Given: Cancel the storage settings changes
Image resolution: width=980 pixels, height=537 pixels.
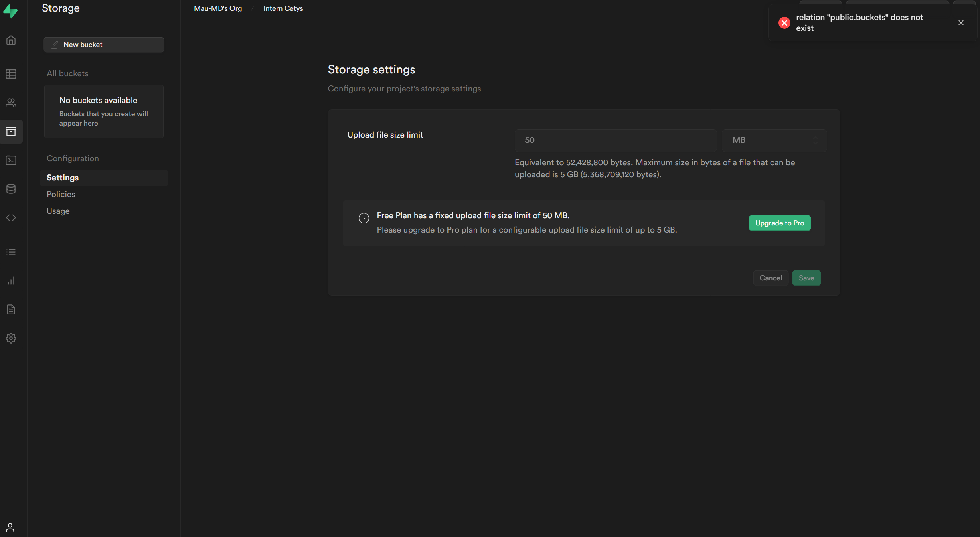Looking at the screenshot, I should 770,278.
